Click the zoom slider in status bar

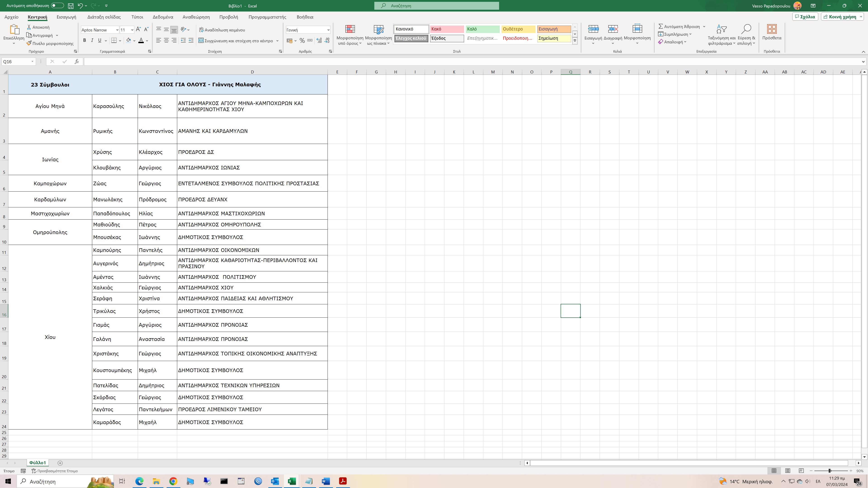point(830,471)
